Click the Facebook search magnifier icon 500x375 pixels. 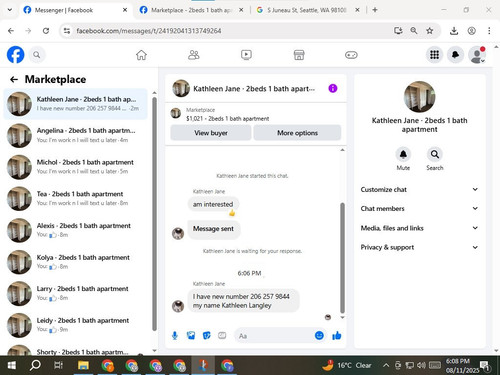[37, 55]
